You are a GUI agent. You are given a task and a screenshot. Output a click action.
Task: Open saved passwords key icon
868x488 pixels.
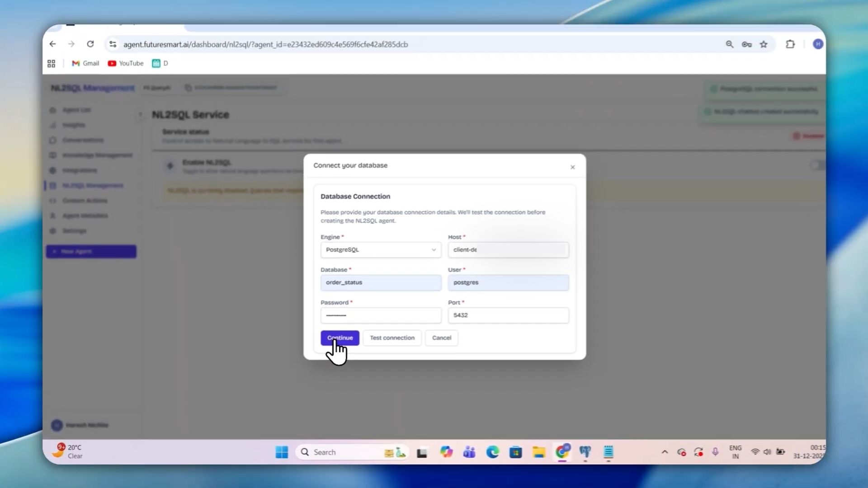point(746,44)
